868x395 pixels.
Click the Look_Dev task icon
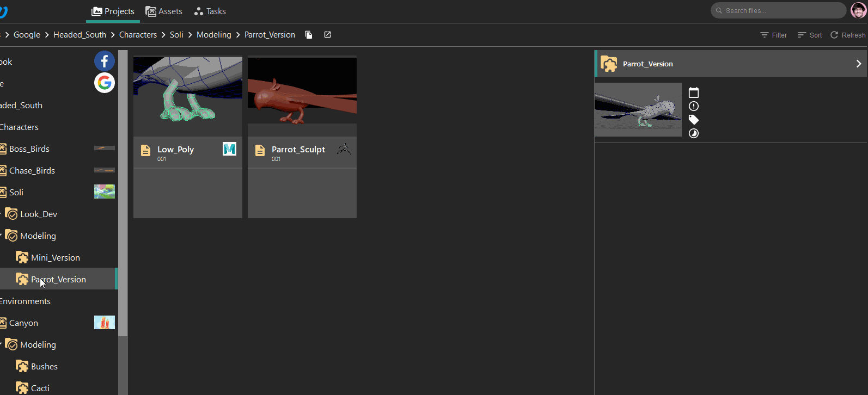(11, 214)
